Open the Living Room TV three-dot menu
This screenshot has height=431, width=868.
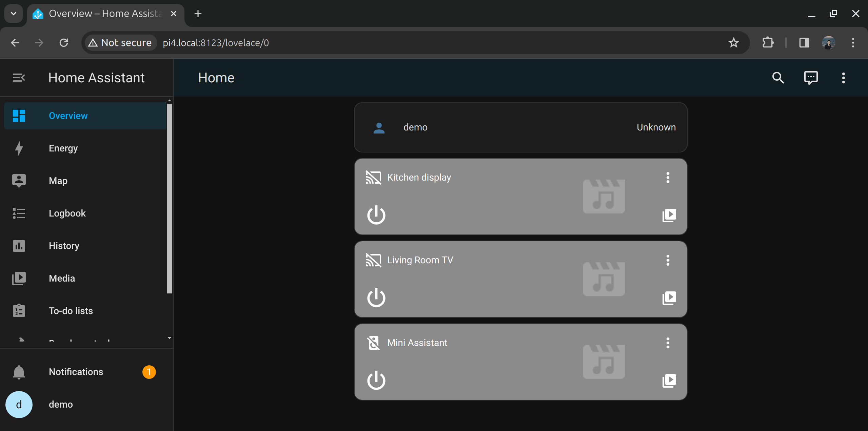[x=668, y=260]
